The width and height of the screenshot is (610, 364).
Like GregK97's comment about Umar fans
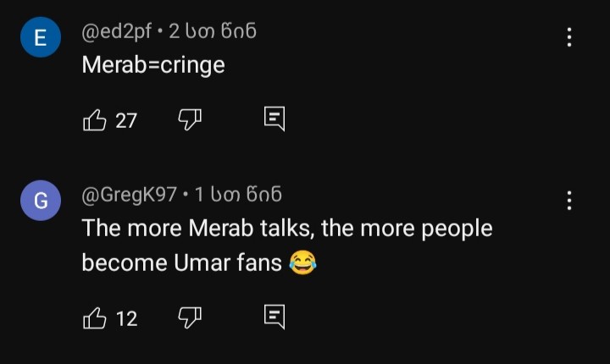[95, 318]
